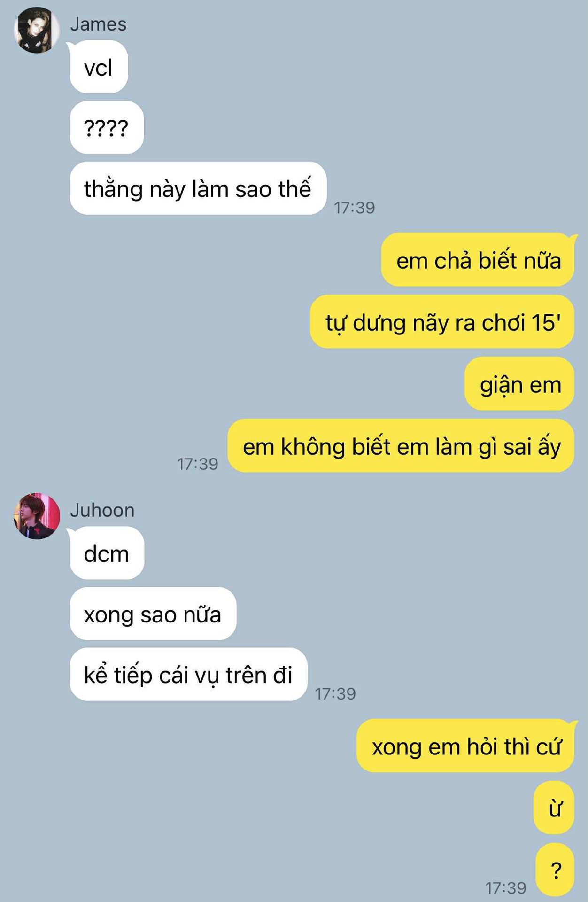Select the 'tự dưng nãy ra chơi 15'' message

pyautogui.click(x=442, y=322)
